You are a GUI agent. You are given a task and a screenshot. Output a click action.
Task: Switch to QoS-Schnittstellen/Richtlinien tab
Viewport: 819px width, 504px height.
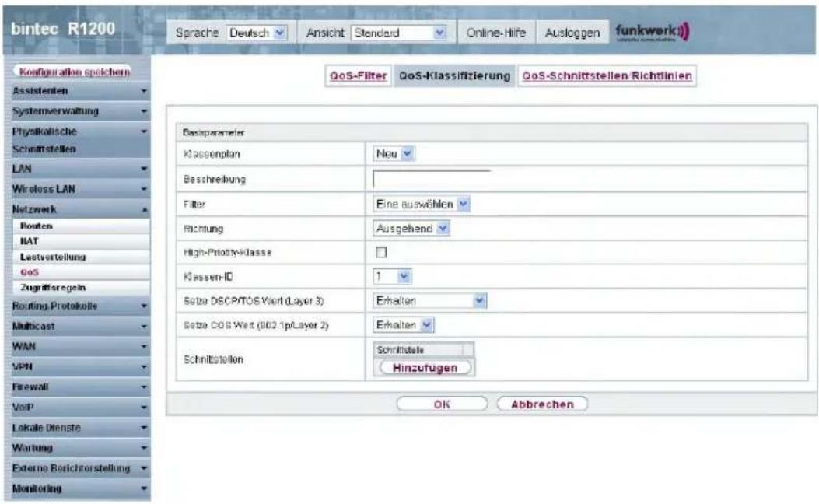pyautogui.click(x=607, y=75)
